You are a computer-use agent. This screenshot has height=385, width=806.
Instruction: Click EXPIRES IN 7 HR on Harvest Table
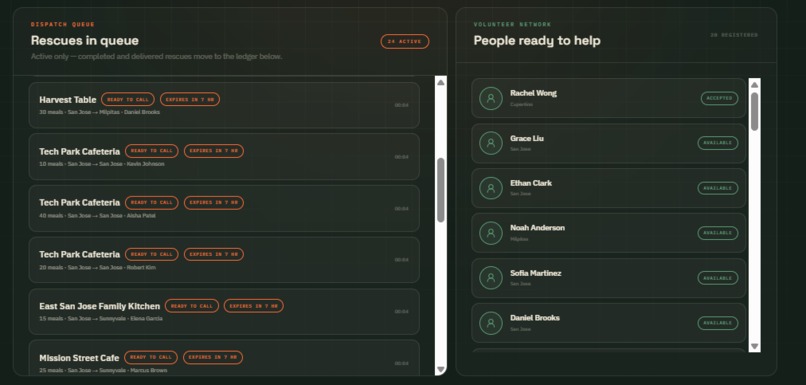[x=190, y=100]
